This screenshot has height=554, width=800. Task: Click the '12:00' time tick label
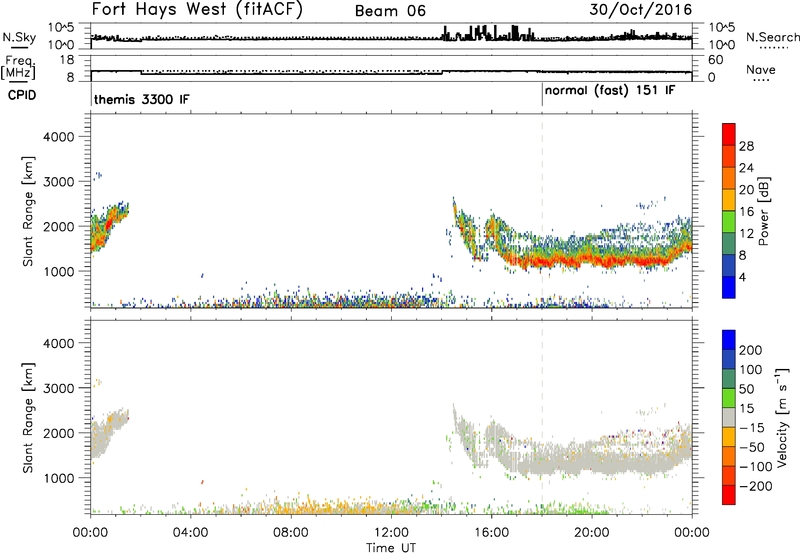tap(391, 533)
